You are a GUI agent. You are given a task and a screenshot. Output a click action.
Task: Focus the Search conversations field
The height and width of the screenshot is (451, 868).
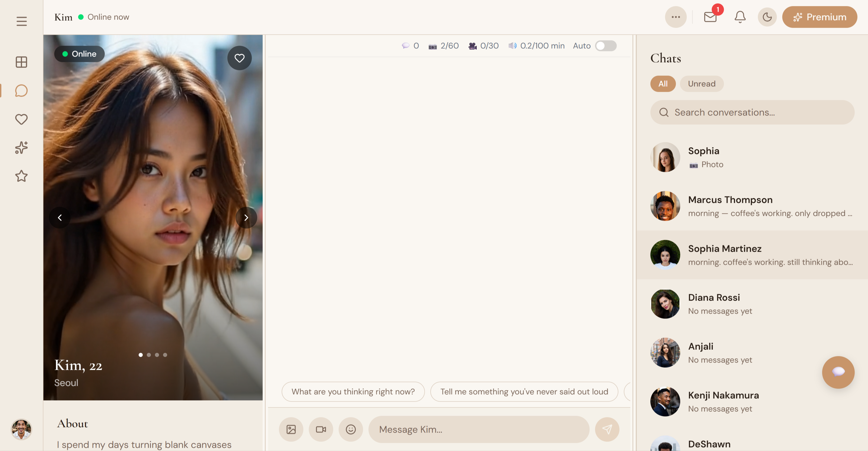[x=752, y=112]
